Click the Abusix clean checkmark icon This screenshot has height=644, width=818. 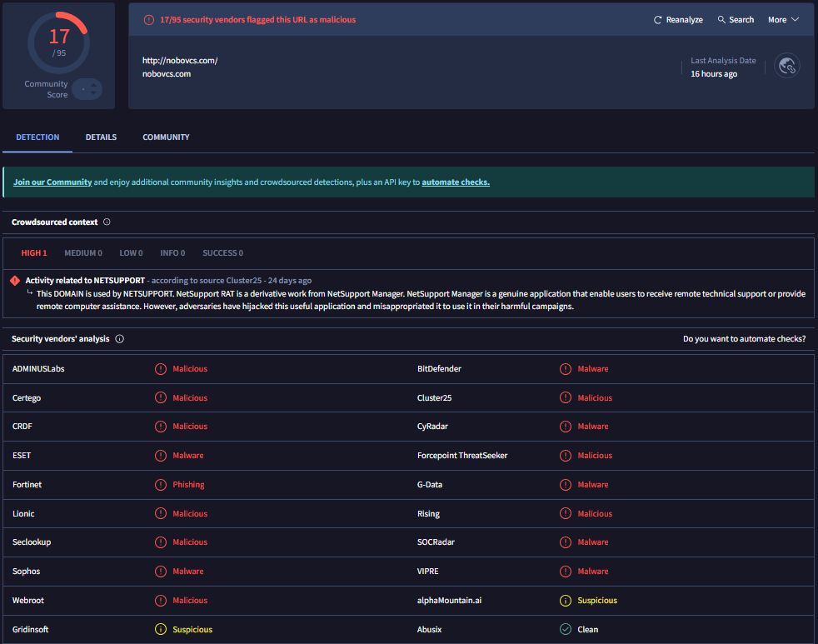(x=566, y=629)
